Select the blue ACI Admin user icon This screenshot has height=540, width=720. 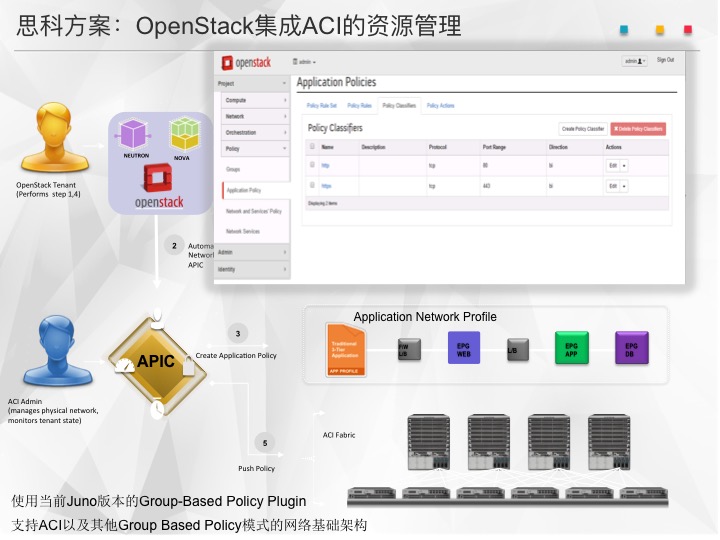57,350
